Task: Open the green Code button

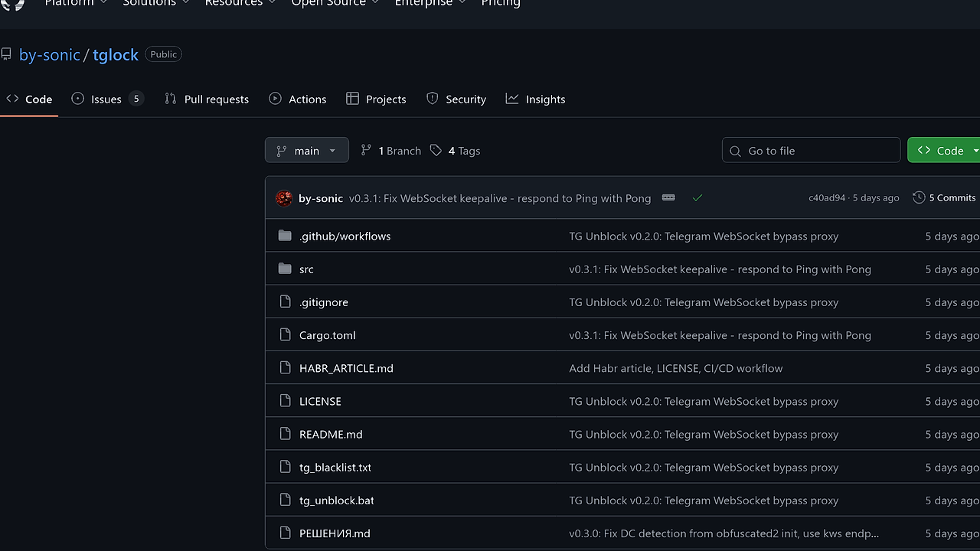Action: [x=943, y=151]
